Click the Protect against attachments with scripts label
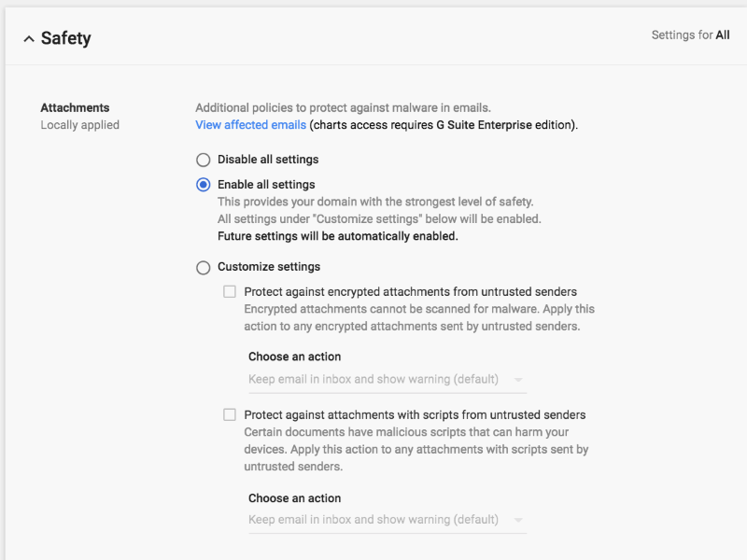 (x=415, y=415)
